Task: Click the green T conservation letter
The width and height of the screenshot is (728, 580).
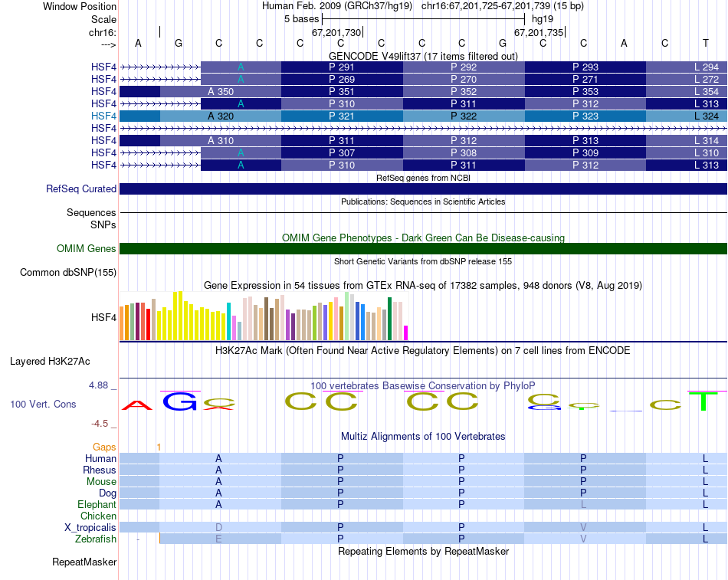Action: pos(705,401)
